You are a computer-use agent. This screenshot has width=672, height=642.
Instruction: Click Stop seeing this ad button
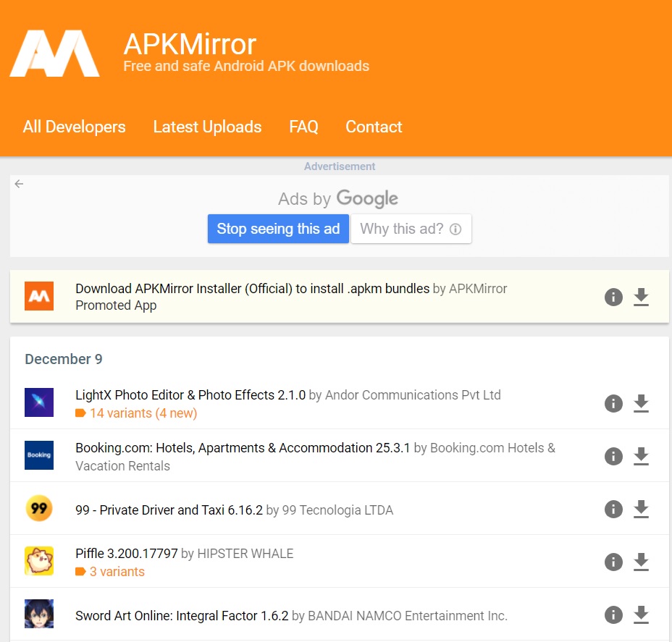point(278,229)
